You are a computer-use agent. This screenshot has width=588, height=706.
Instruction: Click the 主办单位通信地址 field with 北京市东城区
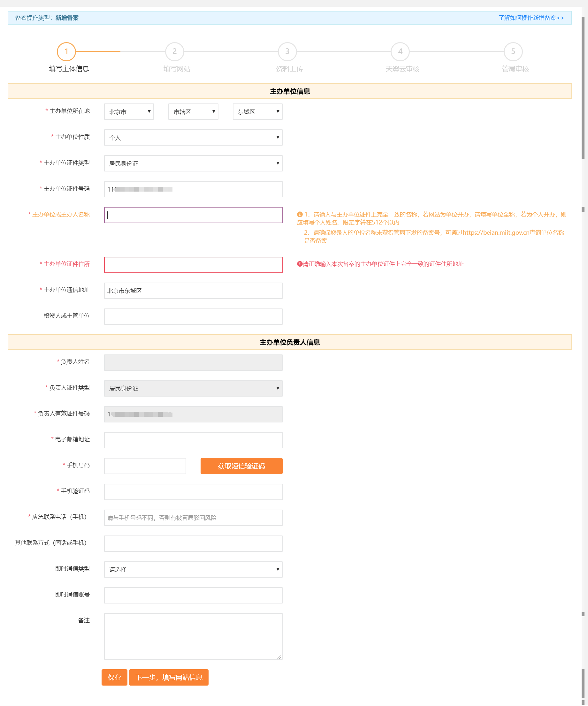[193, 291]
